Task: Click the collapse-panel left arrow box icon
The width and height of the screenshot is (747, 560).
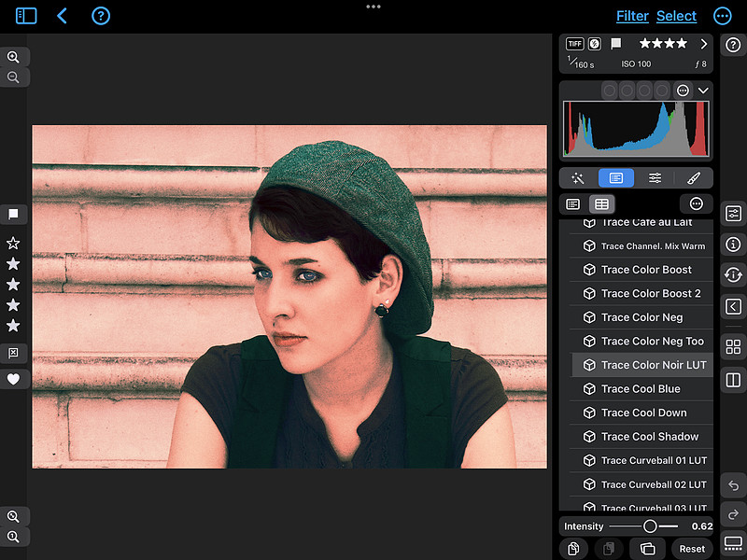Action: [733, 306]
